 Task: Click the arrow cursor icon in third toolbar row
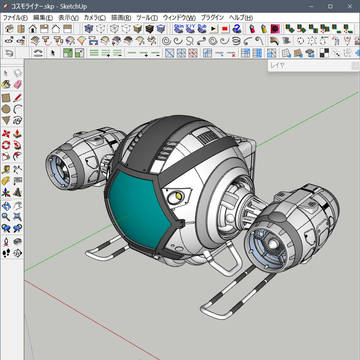52,53
